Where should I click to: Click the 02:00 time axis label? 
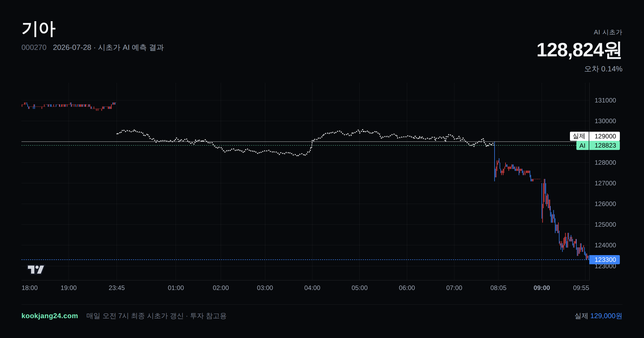coord(221,288)
